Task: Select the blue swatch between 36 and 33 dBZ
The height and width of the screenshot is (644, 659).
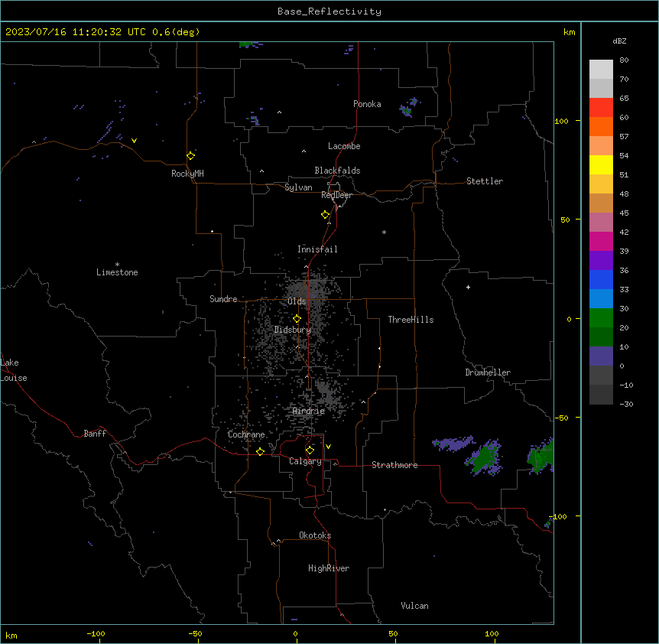Action: [x=601, y=279]
